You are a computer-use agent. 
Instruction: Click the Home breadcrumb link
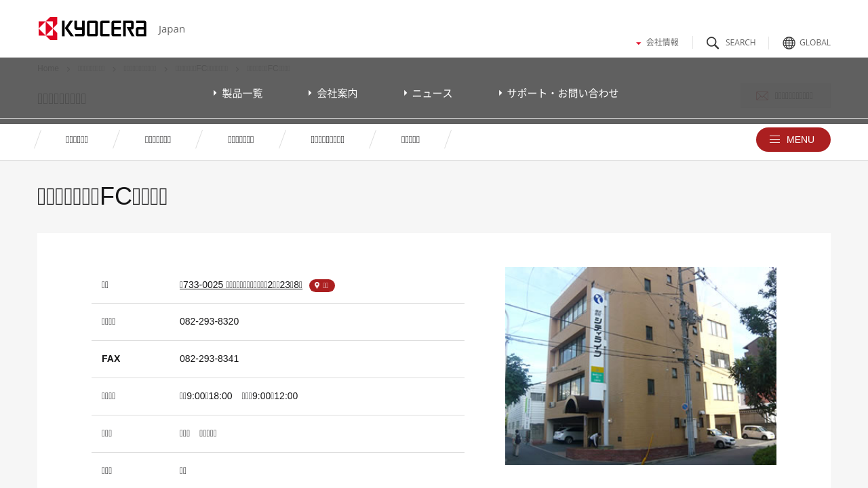coord(48,68)
